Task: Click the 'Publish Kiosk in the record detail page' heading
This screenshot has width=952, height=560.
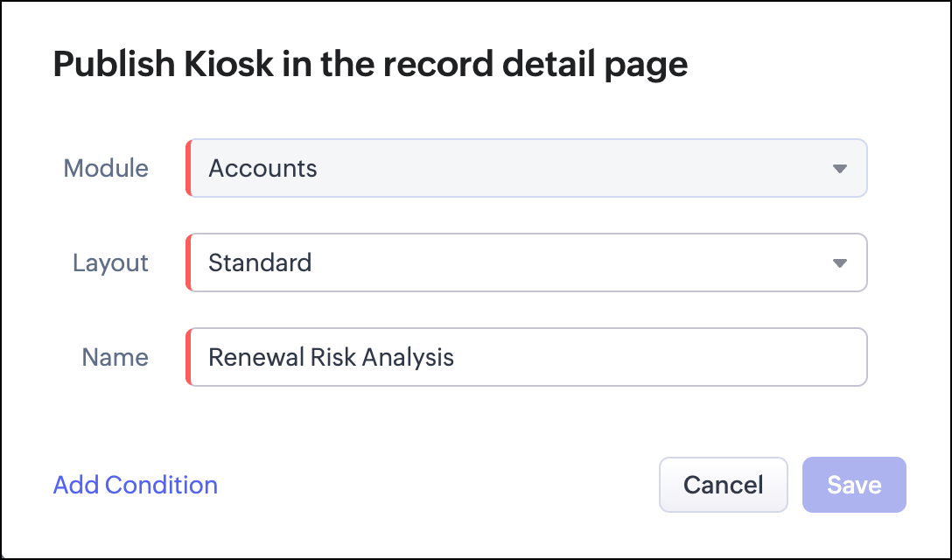Action: 370,64
